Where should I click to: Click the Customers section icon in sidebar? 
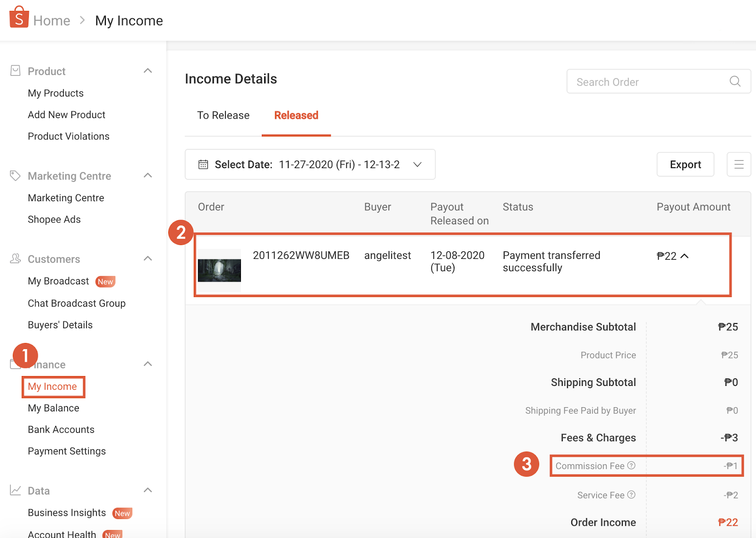[15, 258]
